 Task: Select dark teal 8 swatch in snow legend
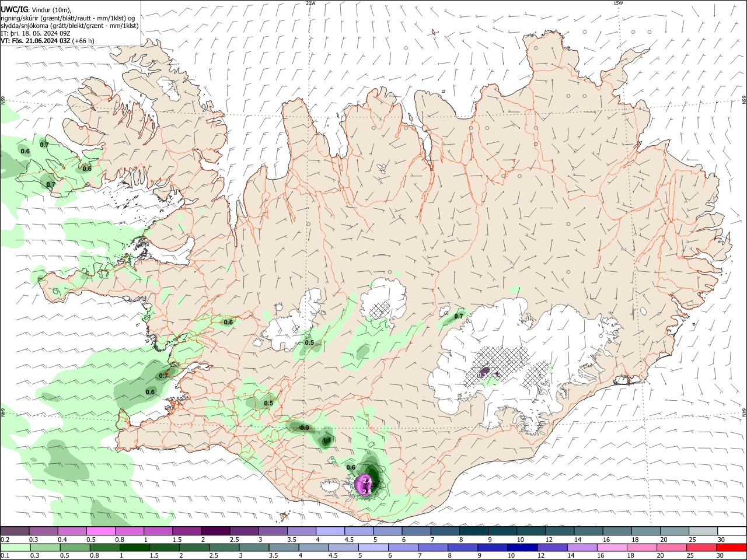pyautogui.click(x=474, y=531)
